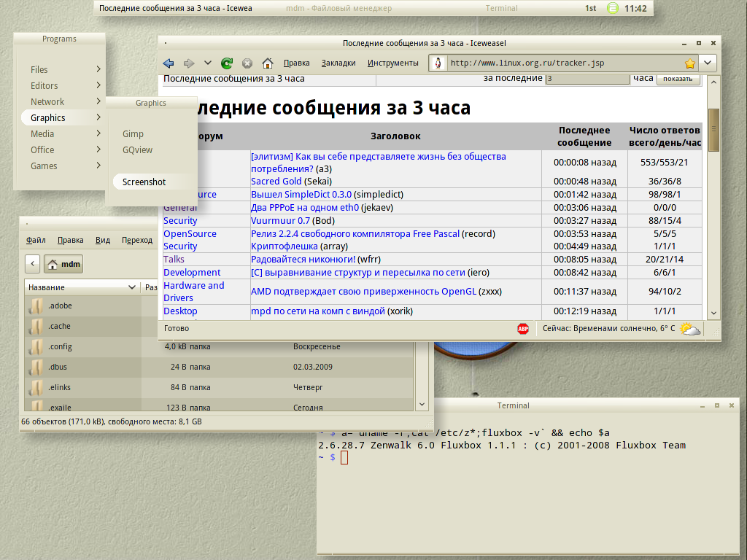Open the Файл menu in file manager

pos(36,240)
